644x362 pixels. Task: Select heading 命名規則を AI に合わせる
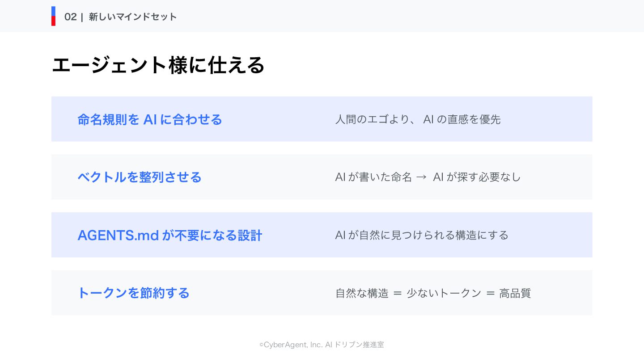[150, 119]
